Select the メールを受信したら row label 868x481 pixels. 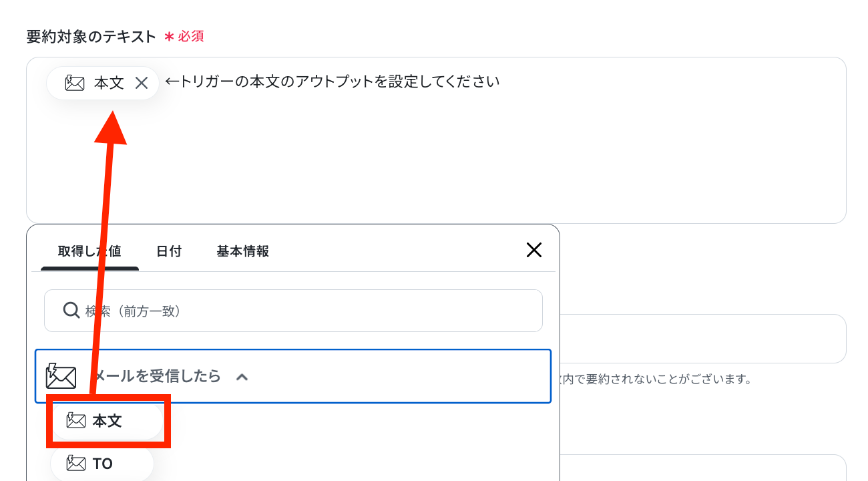[x=158, y=376]
